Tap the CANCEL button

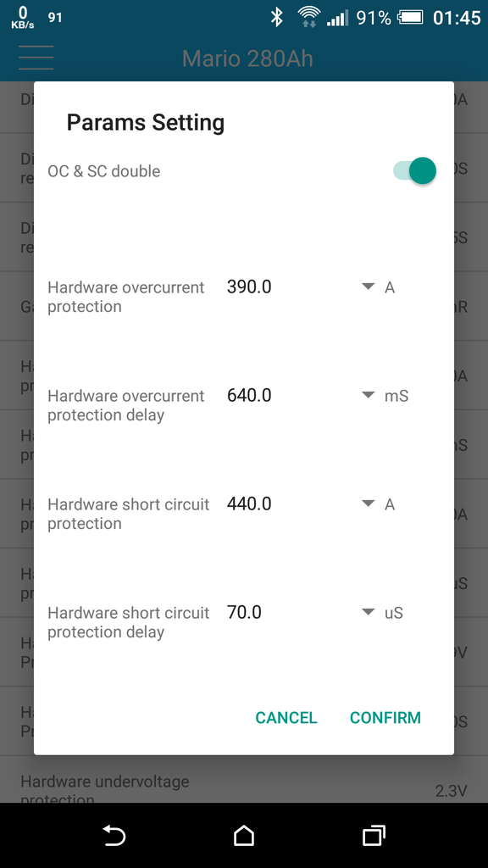[286, 717]
